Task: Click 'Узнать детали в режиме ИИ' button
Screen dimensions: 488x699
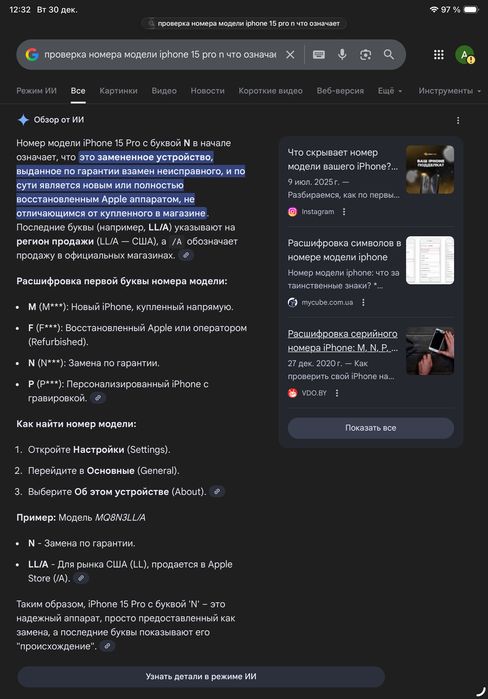Action: [x=201, y=676]
